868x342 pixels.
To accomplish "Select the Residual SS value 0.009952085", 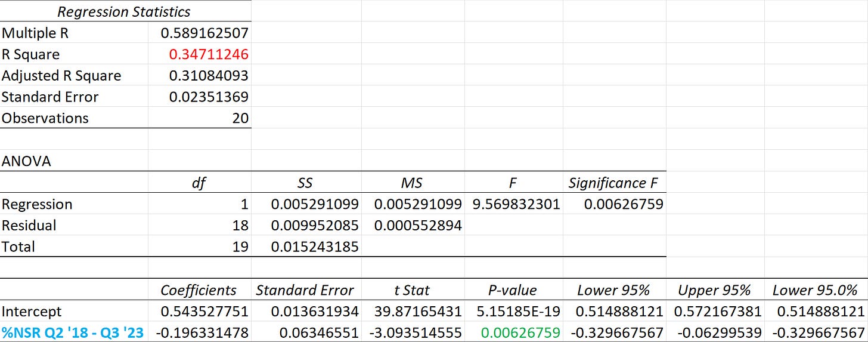I will click(x=315, y=226).
